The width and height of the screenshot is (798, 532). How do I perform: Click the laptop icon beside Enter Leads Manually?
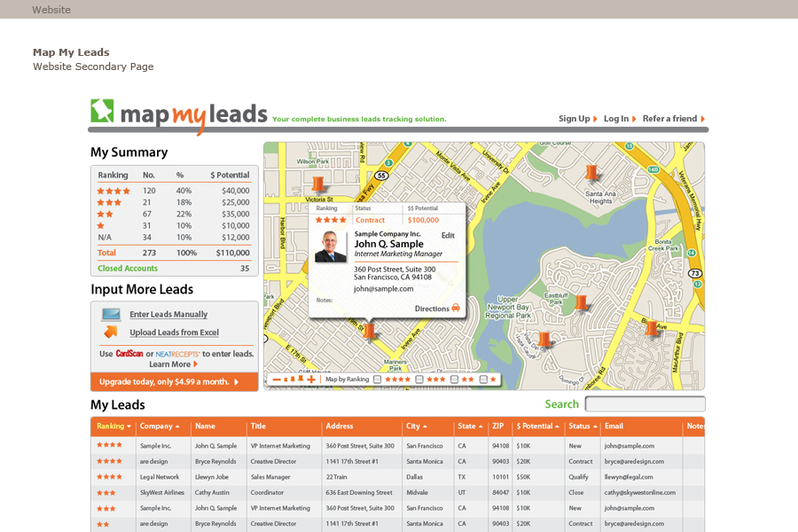[111, 314]
